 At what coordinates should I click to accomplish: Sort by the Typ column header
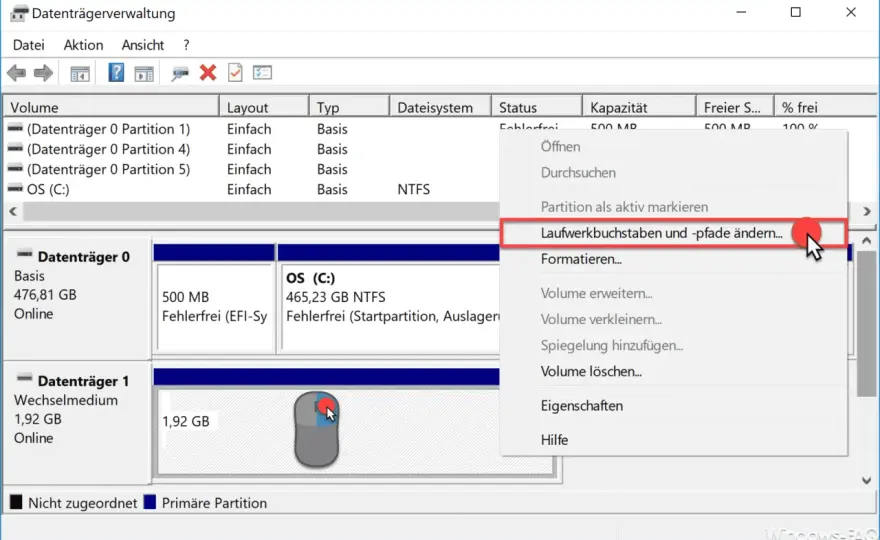pos(349,107)
